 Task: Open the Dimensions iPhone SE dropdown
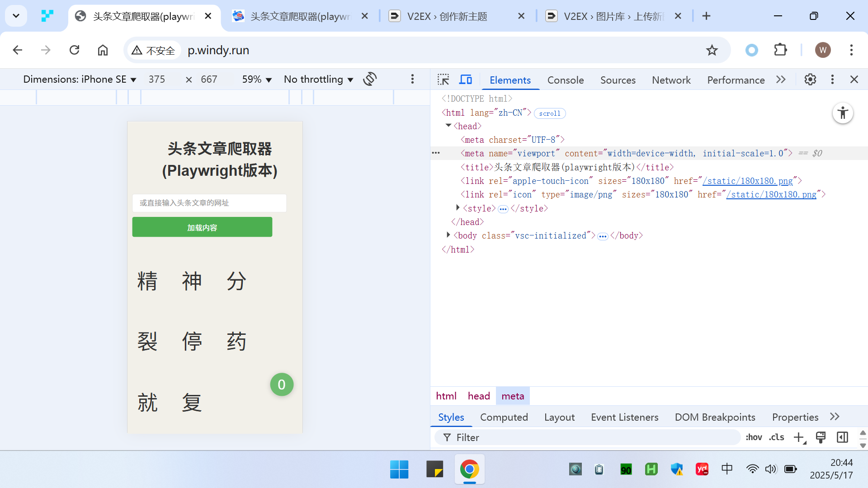(80, 80)
